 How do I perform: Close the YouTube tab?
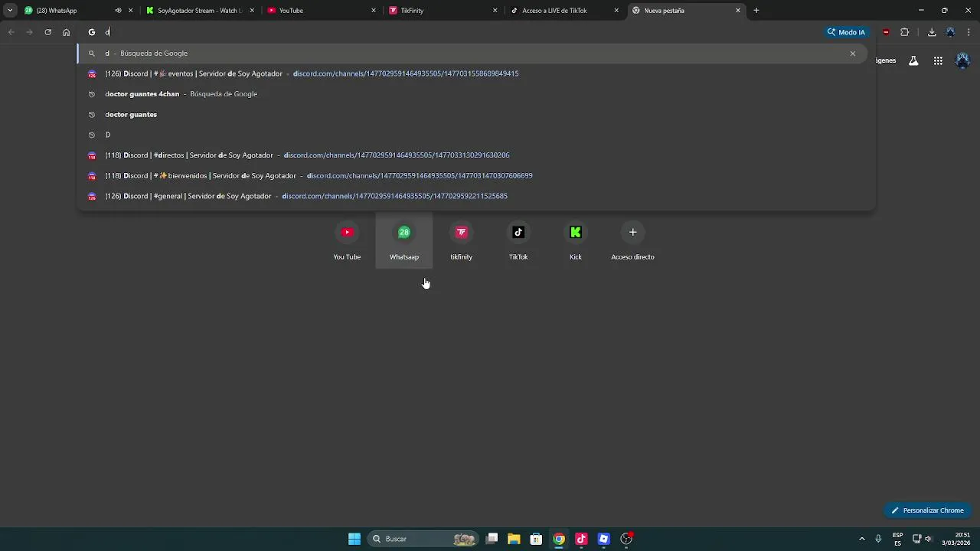374,11
